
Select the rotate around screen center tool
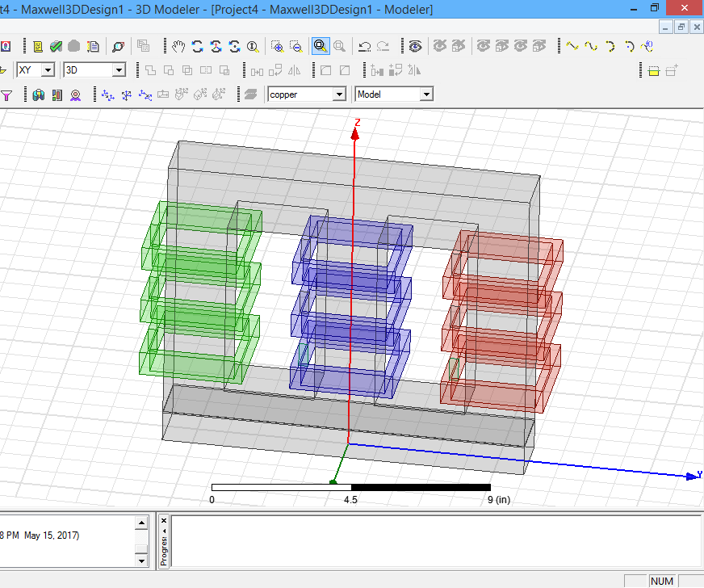pyautogui.click(x=234, y=46)
